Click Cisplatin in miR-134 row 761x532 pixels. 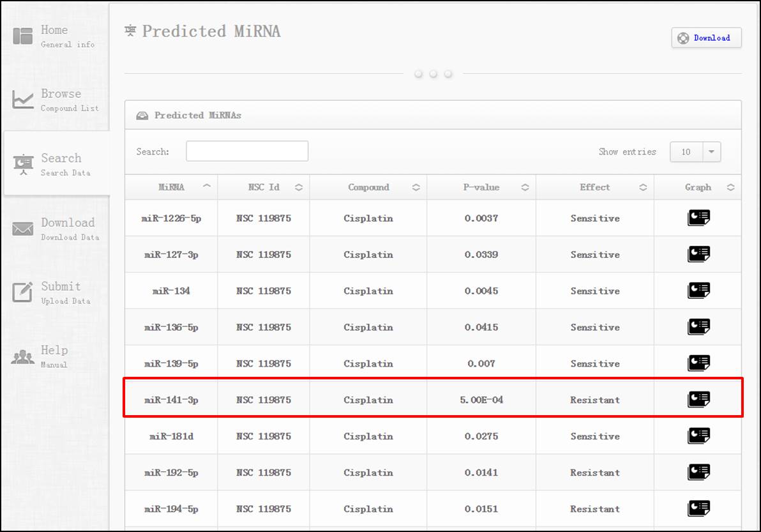pyautogui.click(x=368, y=291)
